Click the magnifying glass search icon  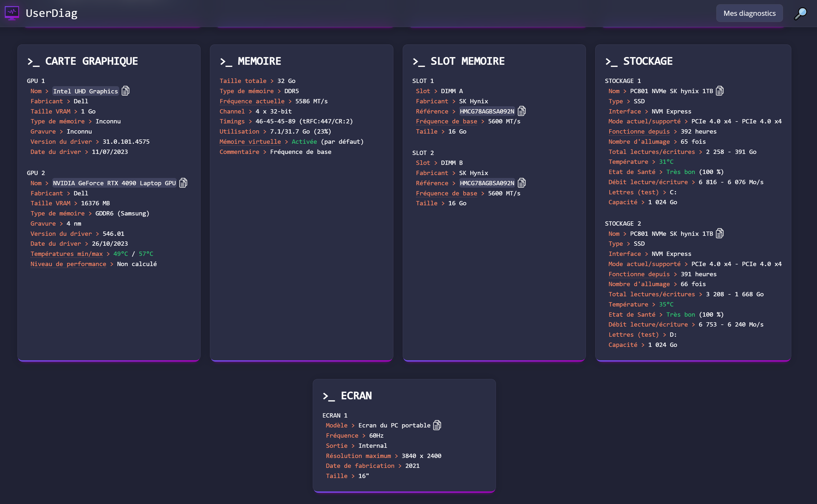click(x=800, y=13)
